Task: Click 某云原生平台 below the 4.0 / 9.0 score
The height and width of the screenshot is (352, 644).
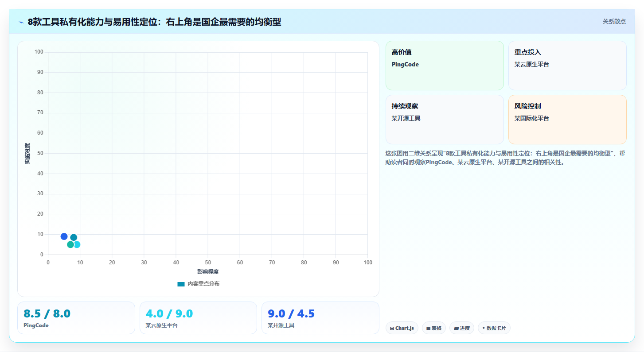Action: [x=162, y=325]
